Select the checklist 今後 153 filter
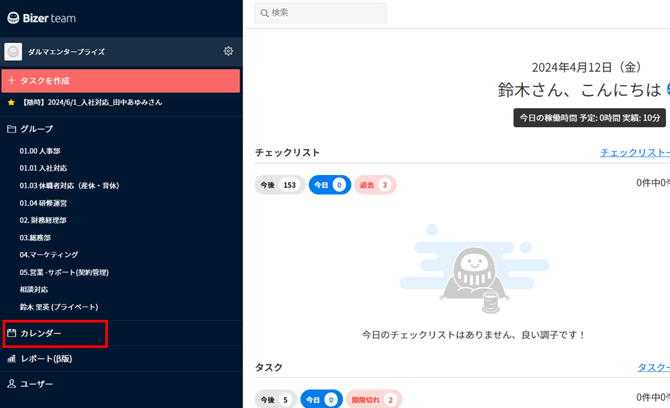Viewport: 670px width, 408px height. coord(279,185)
